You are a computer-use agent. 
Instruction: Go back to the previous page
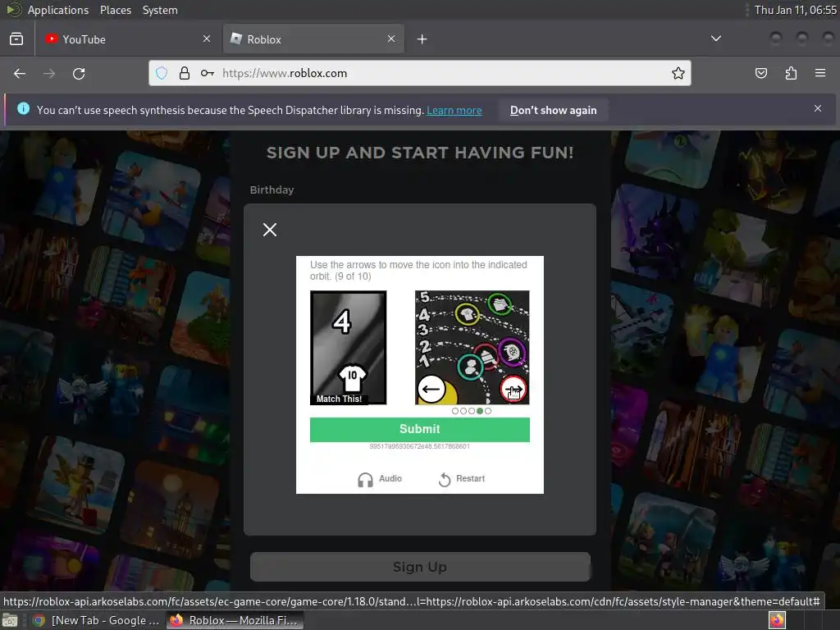[x=20, y=73]
